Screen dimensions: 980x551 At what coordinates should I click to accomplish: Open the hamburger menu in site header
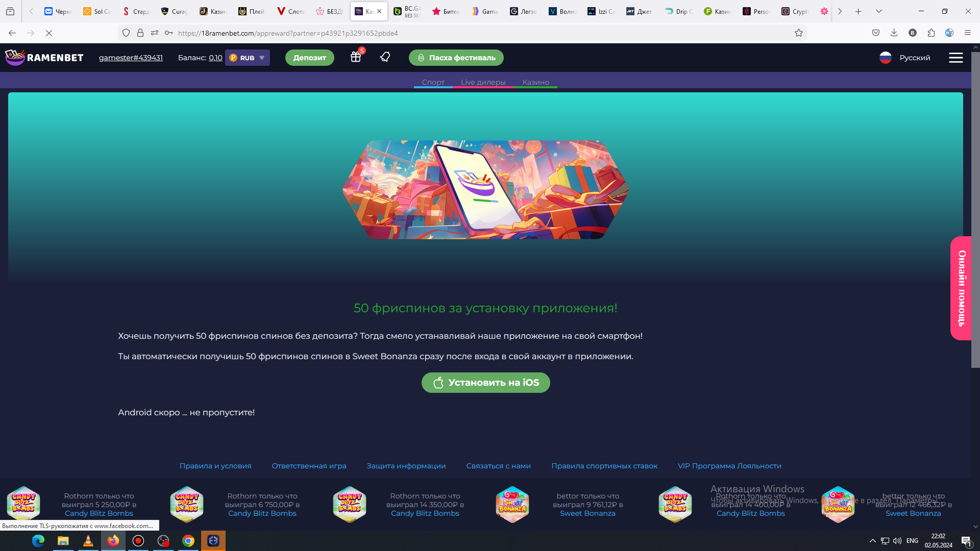point(955,58)
